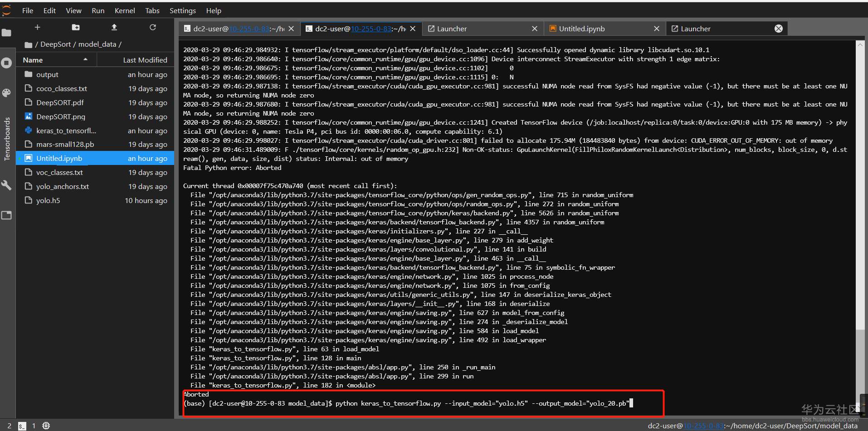Select coco_classes.txt in file list

pos(95,88)
